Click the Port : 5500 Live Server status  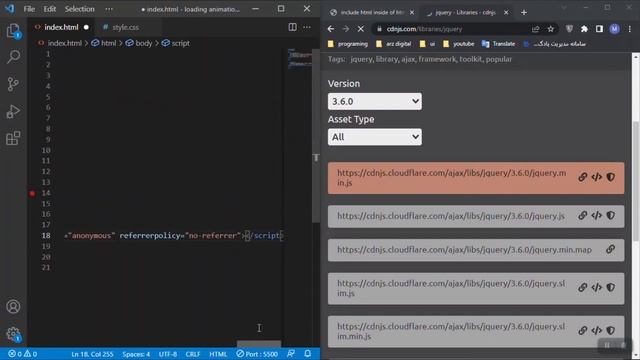click(x=257, y=354)
